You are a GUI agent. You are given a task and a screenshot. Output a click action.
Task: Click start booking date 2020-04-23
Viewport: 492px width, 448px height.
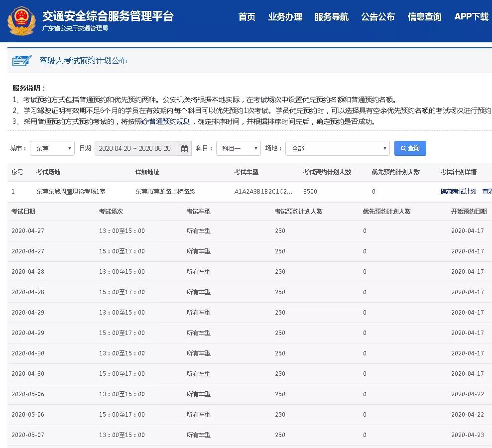(468, 435)
